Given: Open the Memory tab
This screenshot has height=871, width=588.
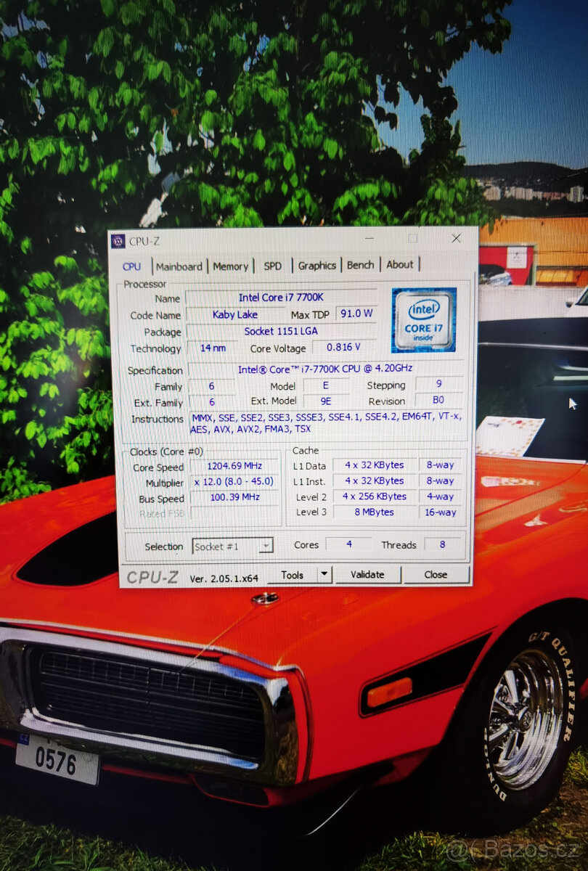Looking at the screenshot, I should [x=230, y=266].
